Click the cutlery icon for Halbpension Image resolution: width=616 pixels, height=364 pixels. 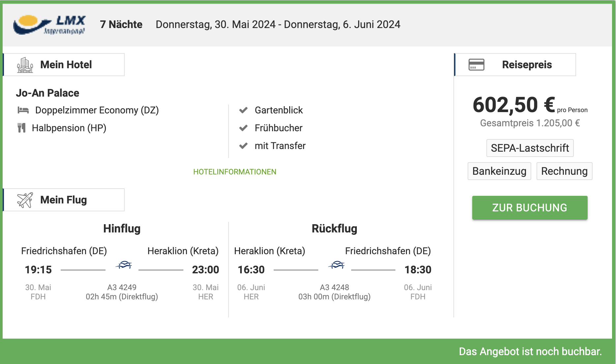click(x=22, y=128)
